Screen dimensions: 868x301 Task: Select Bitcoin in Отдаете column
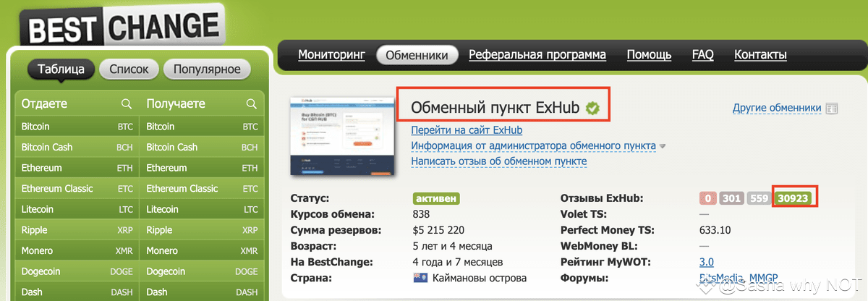click(x=77, y=127)
